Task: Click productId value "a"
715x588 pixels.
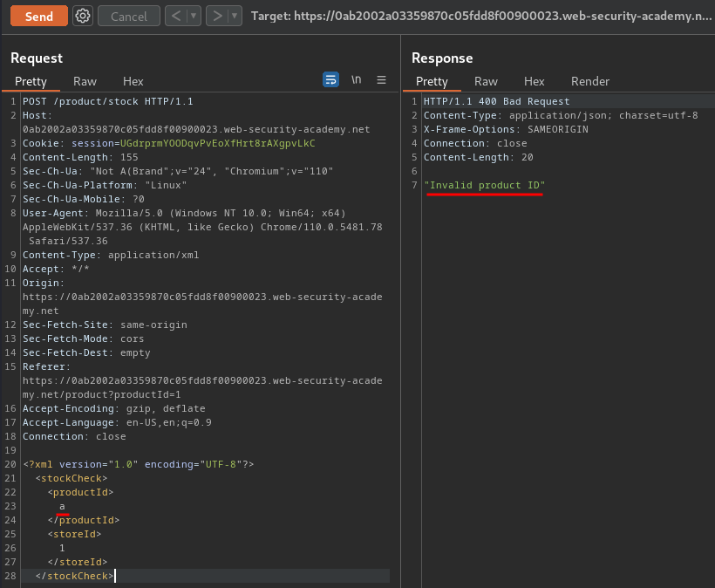Action: pyautogui.click(x=62, y=506)
